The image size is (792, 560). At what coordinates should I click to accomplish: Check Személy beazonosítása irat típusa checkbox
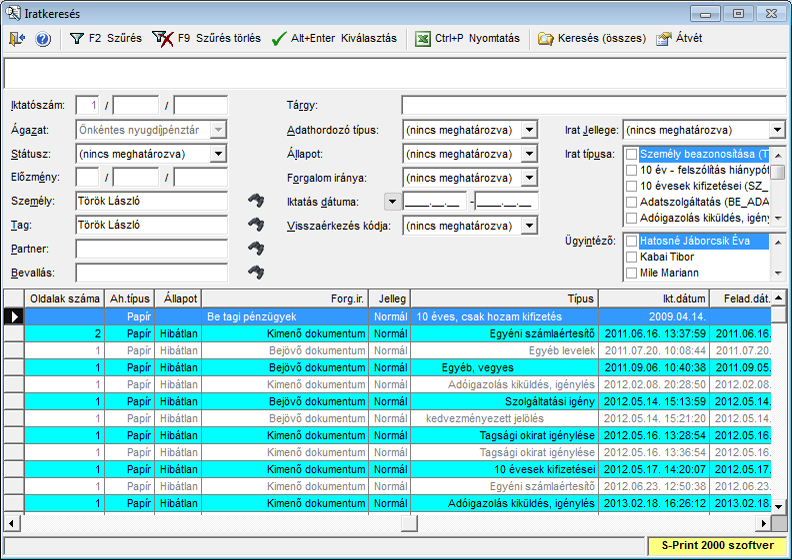pos(631,155)
